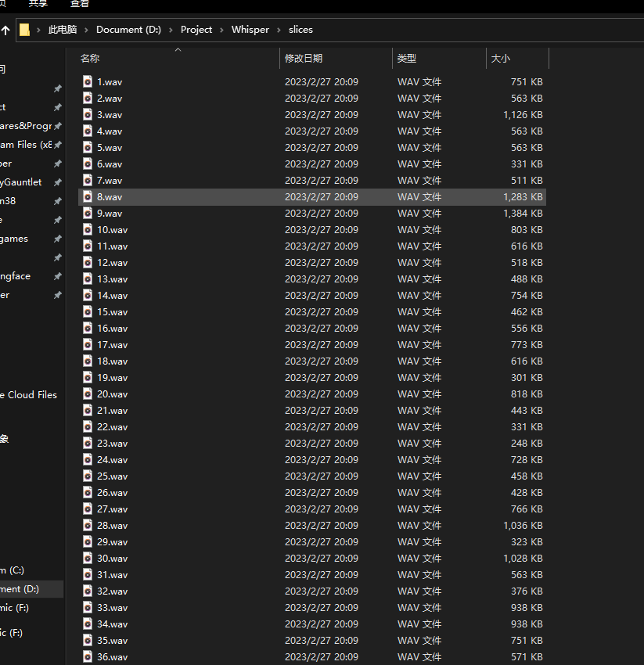Click the 30.wav file icon
Screen dimensions: 644x665
point(88,558)
